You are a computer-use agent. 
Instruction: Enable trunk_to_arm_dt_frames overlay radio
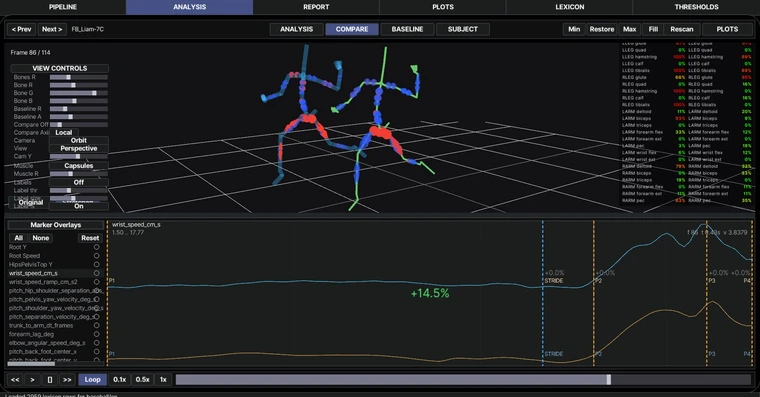click(x=96, y=326)
